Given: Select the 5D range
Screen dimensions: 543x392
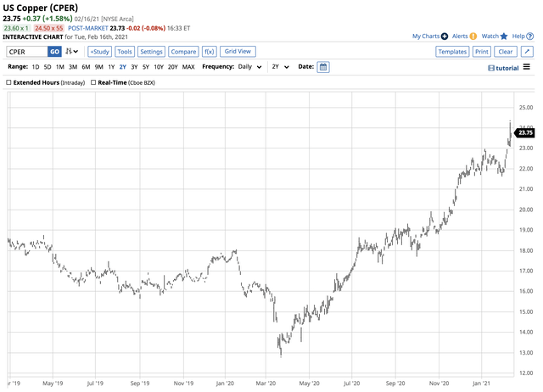Looking at the screenshot, I should [x=48, y=67].
